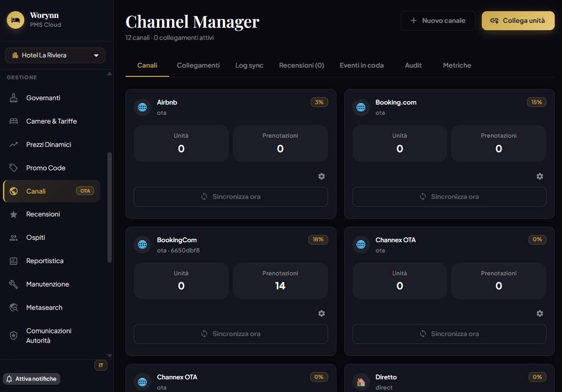Open Eventi in coda tab
Image resolution: width=562 pixels, height=392 pixels.
tap(361, 65)
